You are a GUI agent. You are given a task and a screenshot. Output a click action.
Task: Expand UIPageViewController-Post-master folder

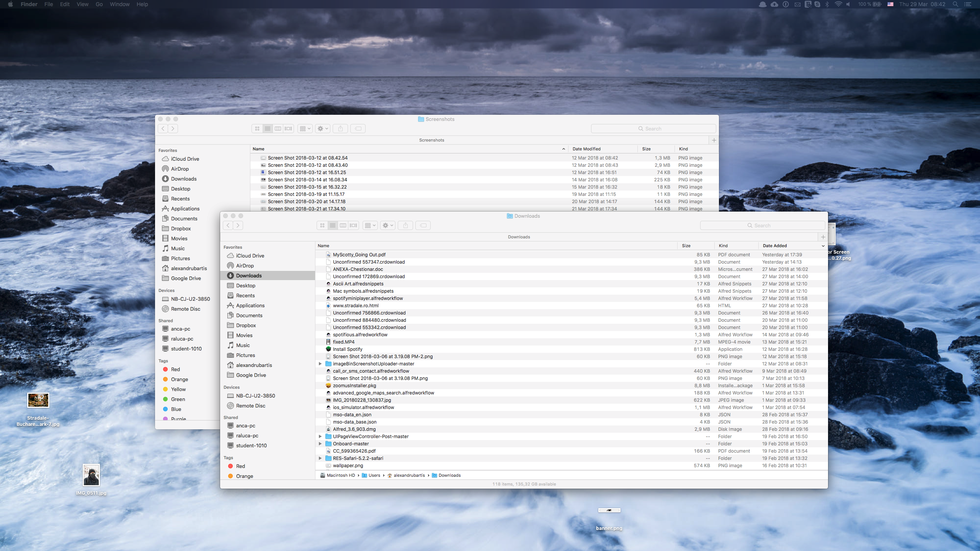click(x=320, y=437)
